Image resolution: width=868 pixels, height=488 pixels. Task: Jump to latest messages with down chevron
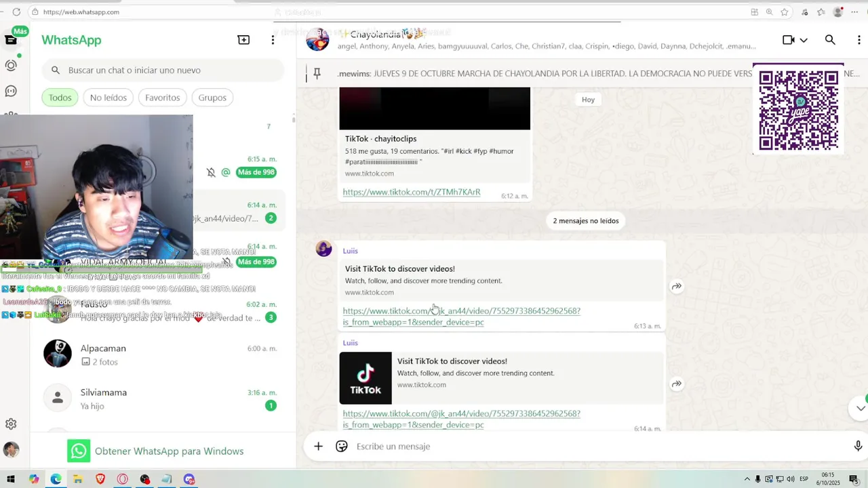pos(861,408)
